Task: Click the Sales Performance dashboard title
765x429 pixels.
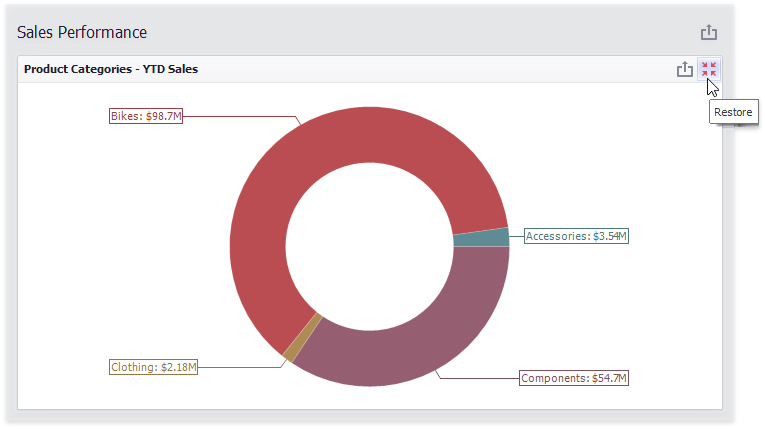Action: pyautogui.click(x=82, y=32)
